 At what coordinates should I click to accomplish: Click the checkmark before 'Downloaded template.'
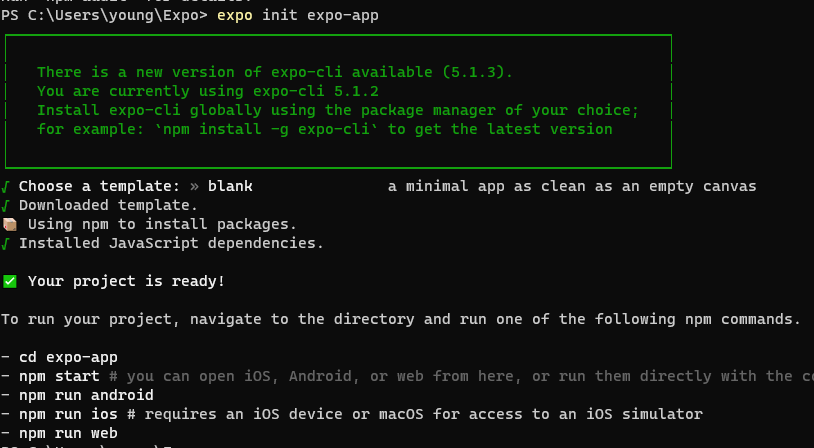(5, 206)
